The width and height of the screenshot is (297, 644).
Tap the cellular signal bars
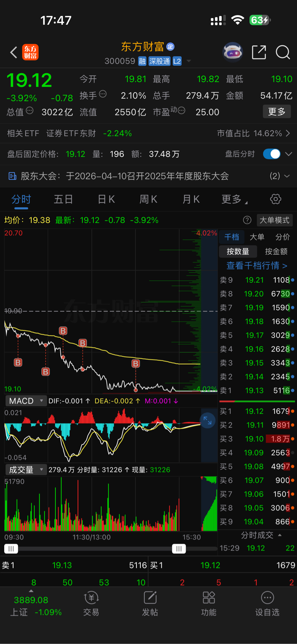(x=218, y=20)
